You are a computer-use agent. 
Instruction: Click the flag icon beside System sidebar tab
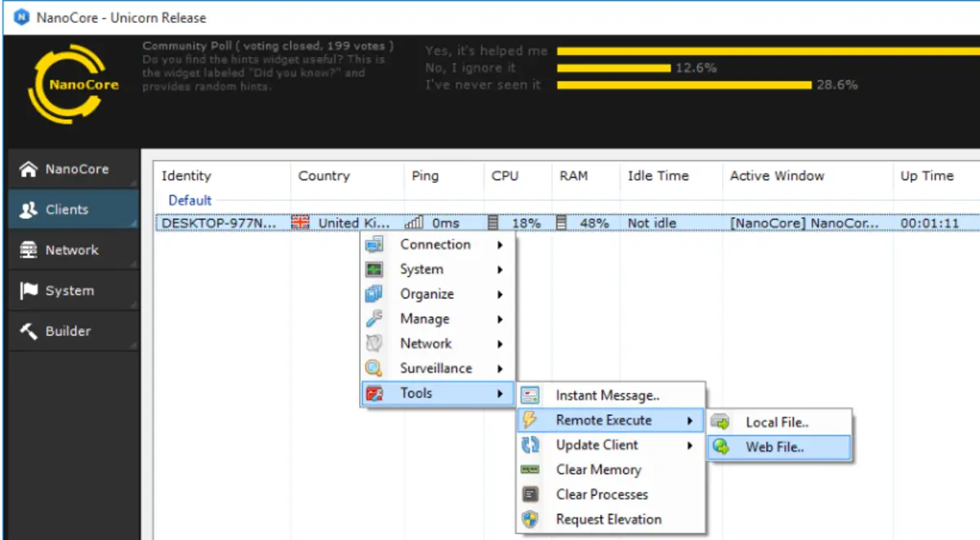(x=29, y=290)
